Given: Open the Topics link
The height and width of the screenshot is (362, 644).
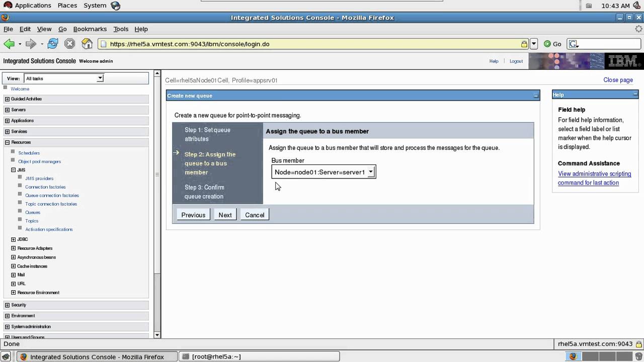Looking at the screenshot, I should [x=32, y=221].
